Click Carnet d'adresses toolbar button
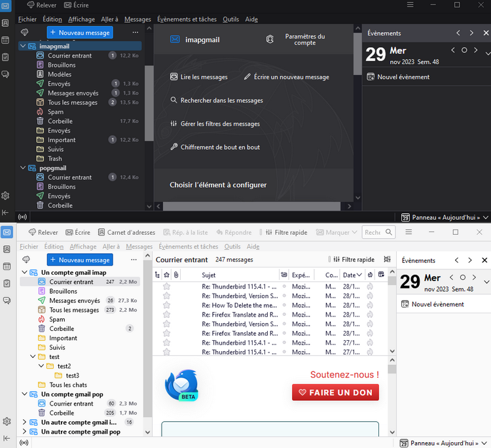Viewport: 491px width, 448px height. (x=126, y=232)
